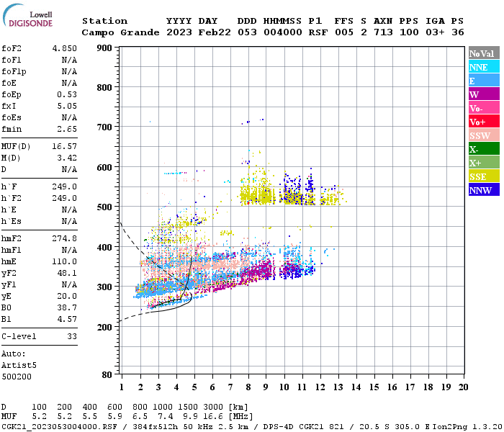Select the NNE cyan legend swatch
The width and height of the screenshot is (504, 432).
(484, 67)
